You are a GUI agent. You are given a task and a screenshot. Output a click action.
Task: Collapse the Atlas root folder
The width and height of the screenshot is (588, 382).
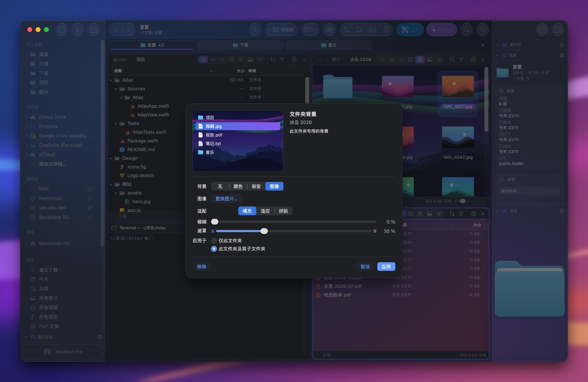coord(111,80)
